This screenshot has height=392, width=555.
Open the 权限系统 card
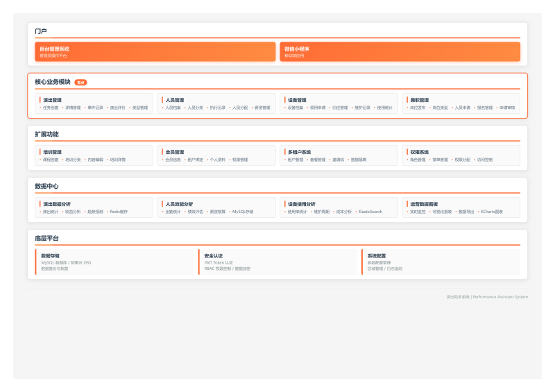[461, 155]
